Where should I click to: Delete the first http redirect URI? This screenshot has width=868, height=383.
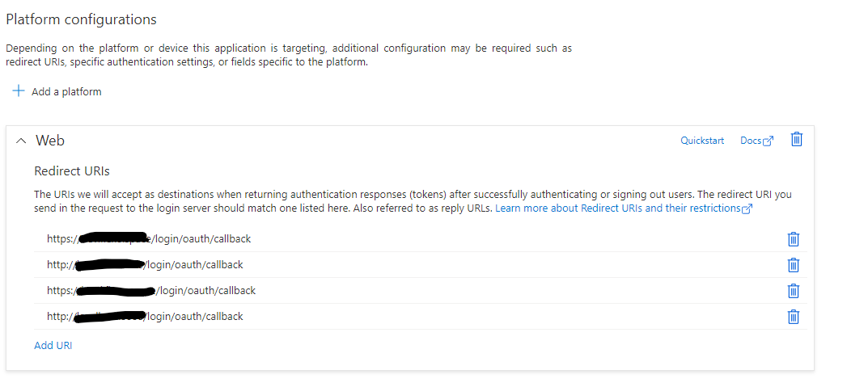[794, 265]
